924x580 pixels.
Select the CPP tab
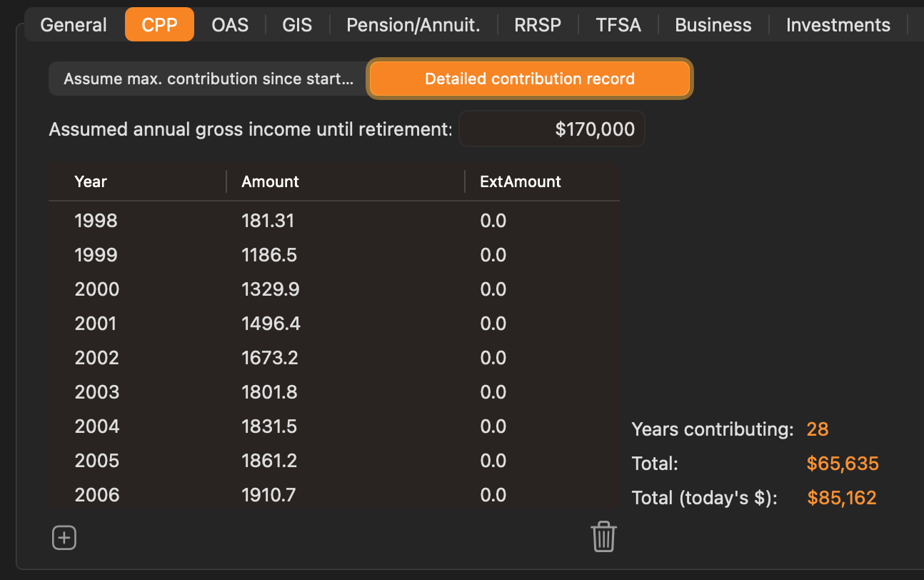click(159, 25)
